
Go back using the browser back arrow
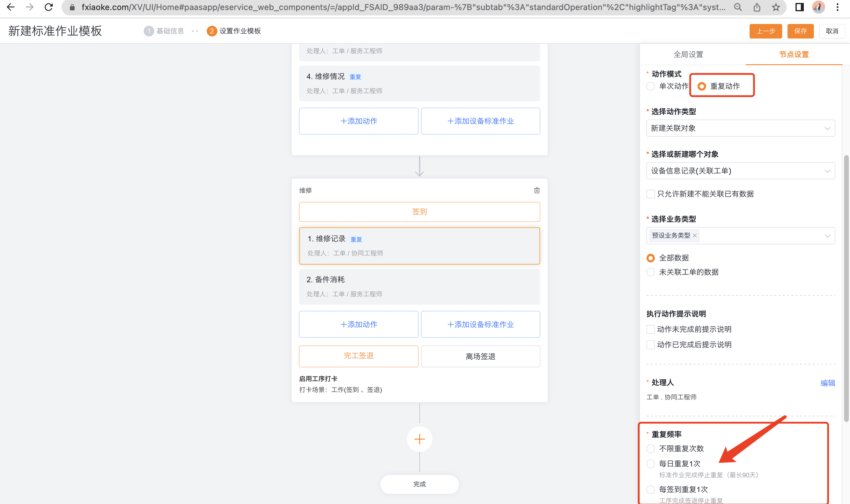click(x=11, y=7)
